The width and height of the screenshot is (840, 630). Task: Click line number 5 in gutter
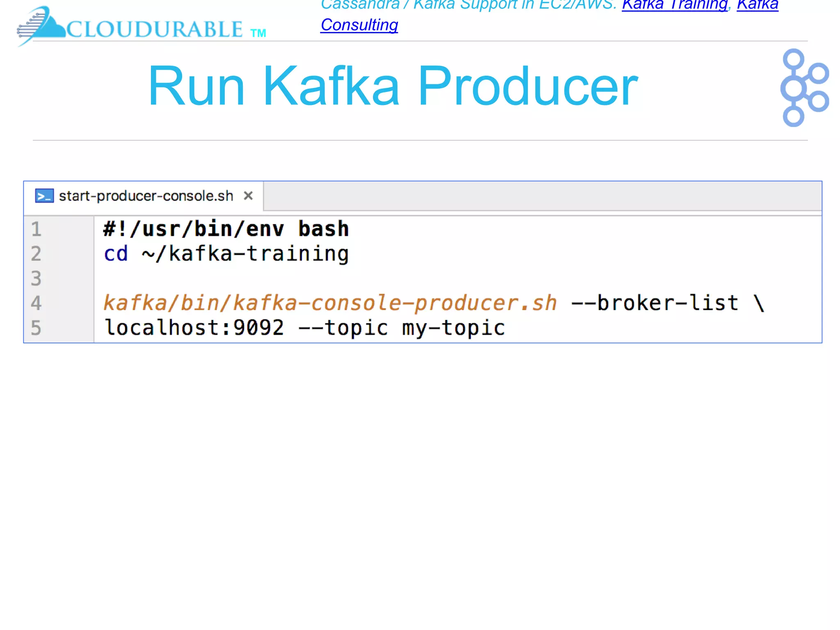[37, 328]
